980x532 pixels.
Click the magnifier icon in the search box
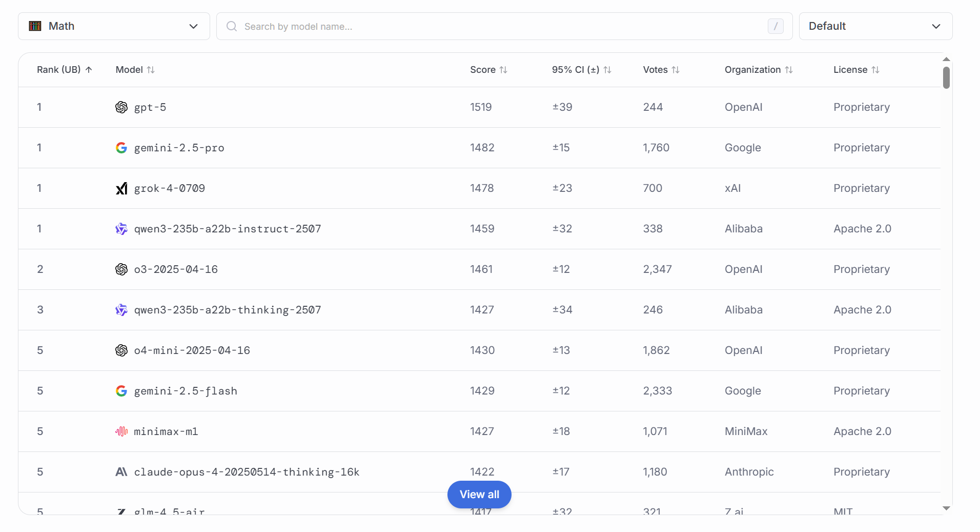232,26
